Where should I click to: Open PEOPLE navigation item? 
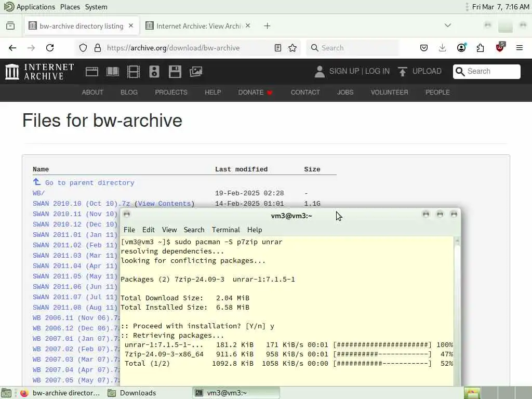click(x=437, y=92)
